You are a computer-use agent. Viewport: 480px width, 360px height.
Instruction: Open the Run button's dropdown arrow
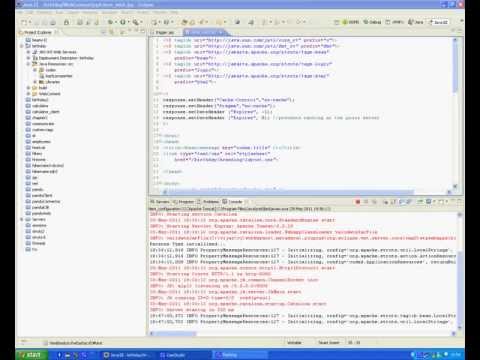128,22
